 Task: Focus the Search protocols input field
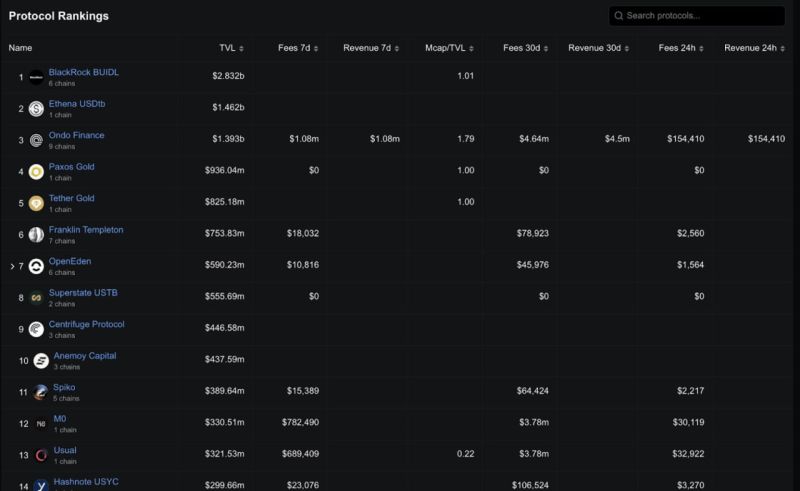click(x=697, y=16)
